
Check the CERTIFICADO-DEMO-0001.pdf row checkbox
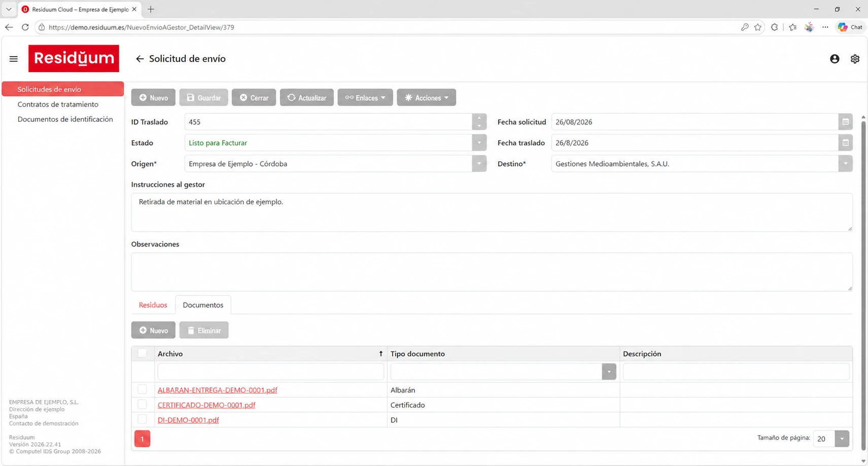coord(142,405)
